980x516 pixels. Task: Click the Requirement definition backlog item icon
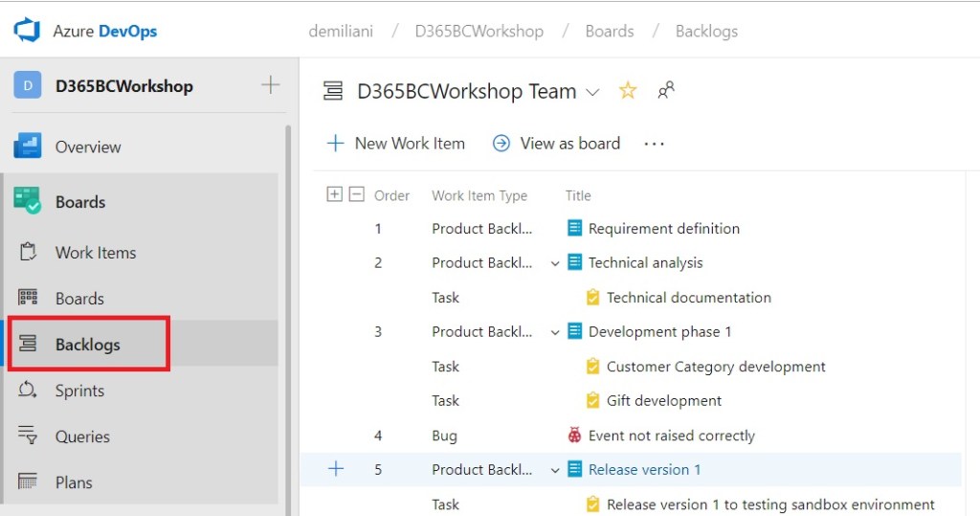tap(574, 228)
